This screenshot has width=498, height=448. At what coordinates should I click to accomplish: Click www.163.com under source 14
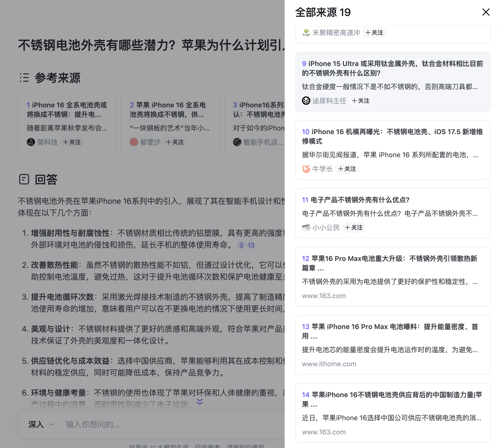pyautogui.click(x=324, y=432)
